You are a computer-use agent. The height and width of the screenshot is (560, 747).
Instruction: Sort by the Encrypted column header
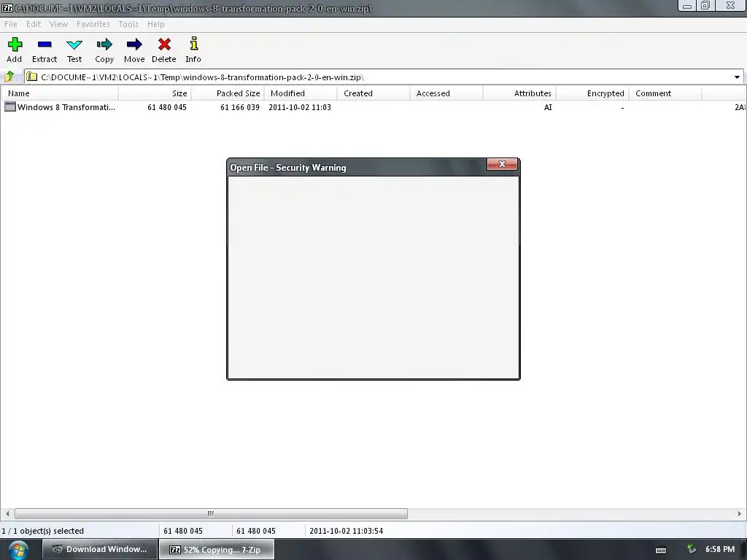pyautogui.click(x=592, y=93)
